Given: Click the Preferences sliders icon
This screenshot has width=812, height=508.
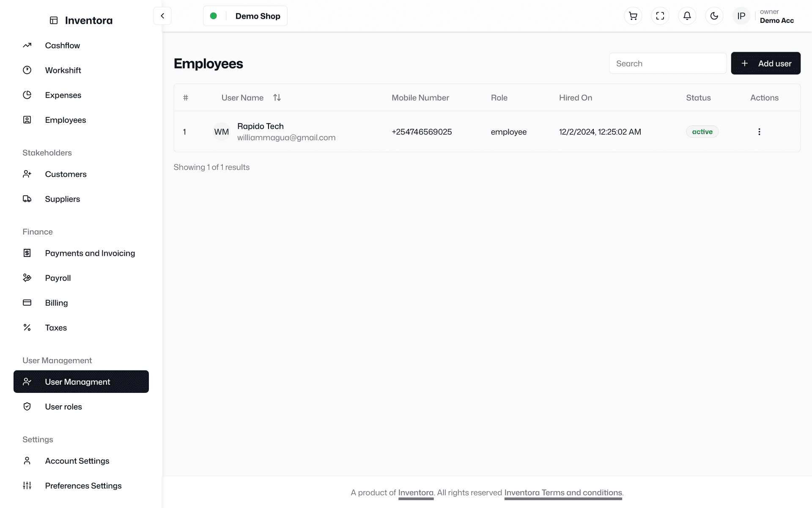Looking at the screenshot, I should click(27, 486).
